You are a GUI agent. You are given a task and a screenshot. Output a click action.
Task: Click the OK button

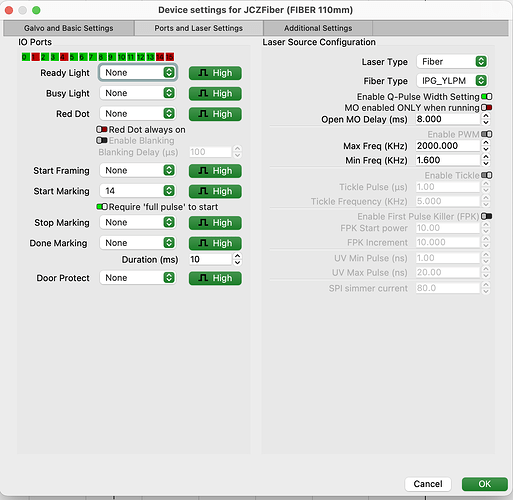coord(485,484)
